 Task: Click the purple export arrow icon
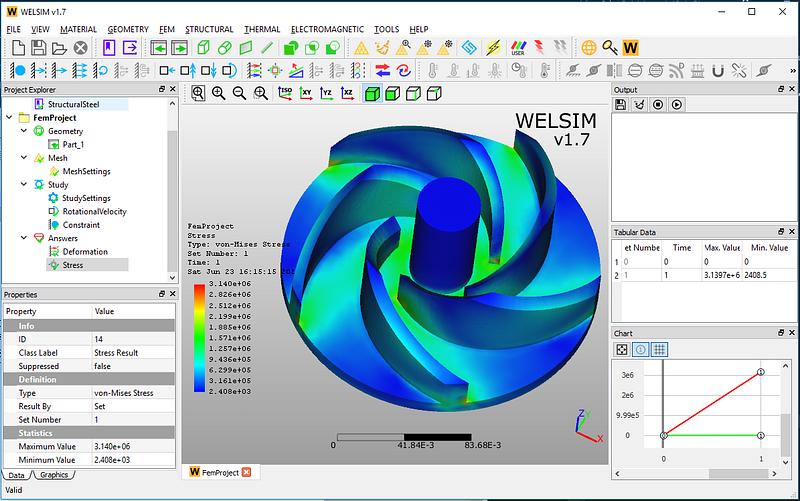130,48
